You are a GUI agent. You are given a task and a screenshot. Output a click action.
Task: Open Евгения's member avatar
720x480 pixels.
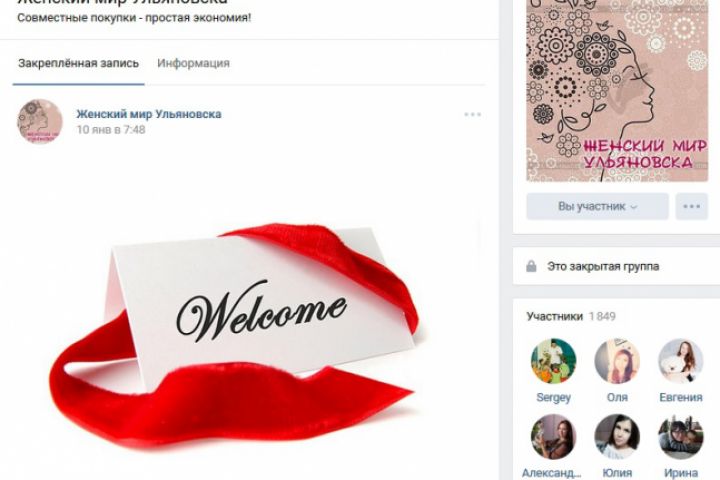(681, 361)
